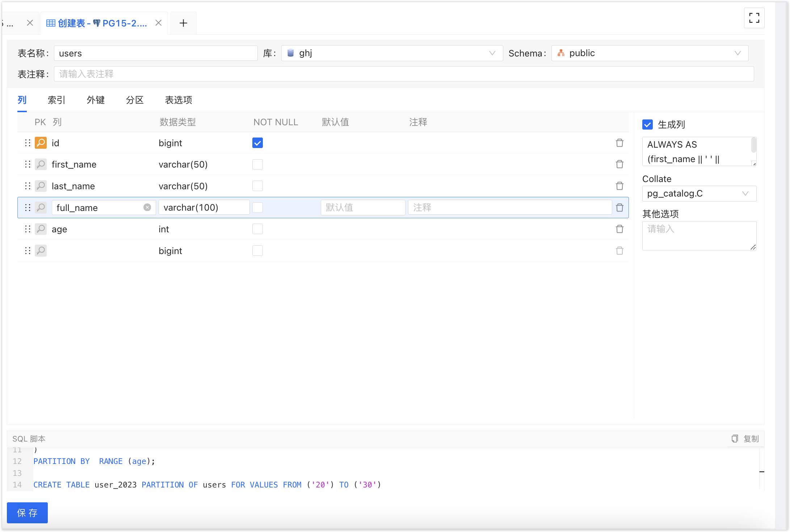Switch to the 外键 tab
790x532 pixels.
tap(96, 100)
